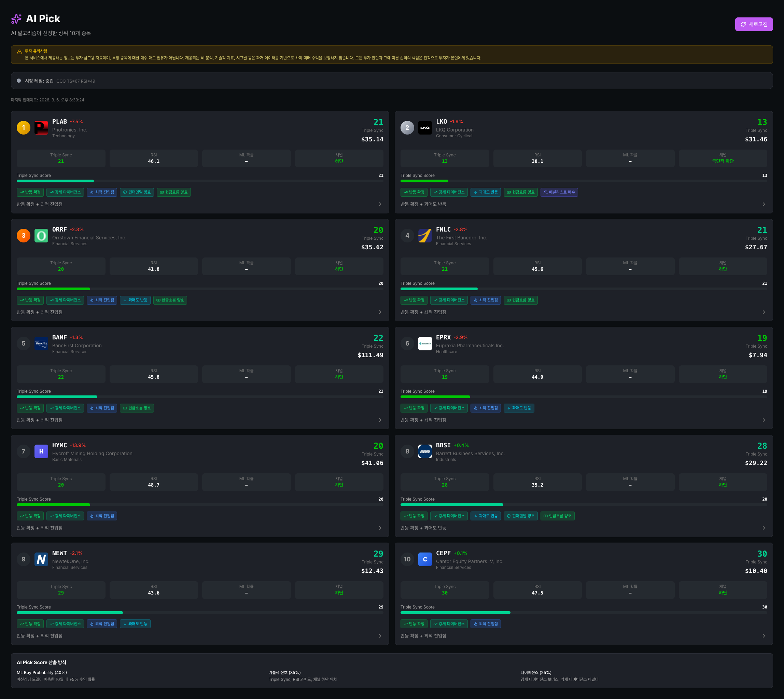Screen dimensions: 784x699
Task: Expand the CEPF card chevron arrow
Action: (764, 635)
